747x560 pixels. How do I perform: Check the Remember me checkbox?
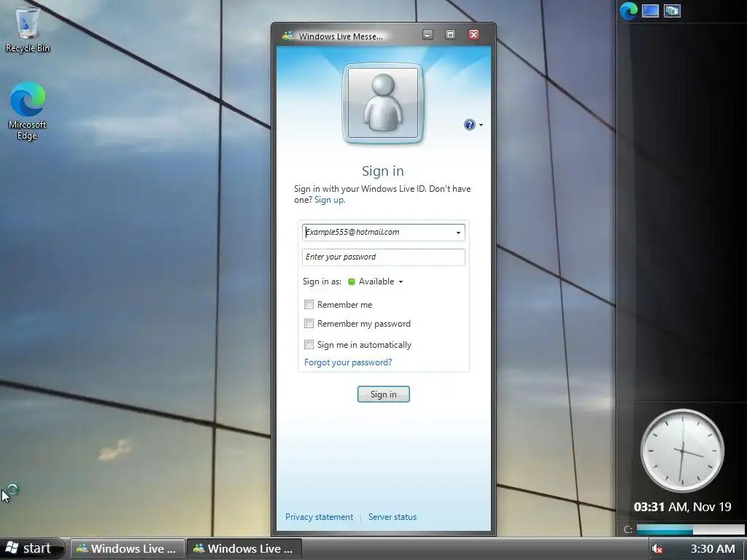click(309, 304)
